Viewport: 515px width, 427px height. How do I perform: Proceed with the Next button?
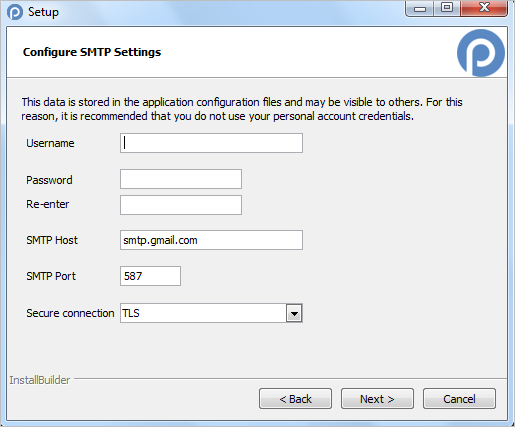click(x=377, y=399)
